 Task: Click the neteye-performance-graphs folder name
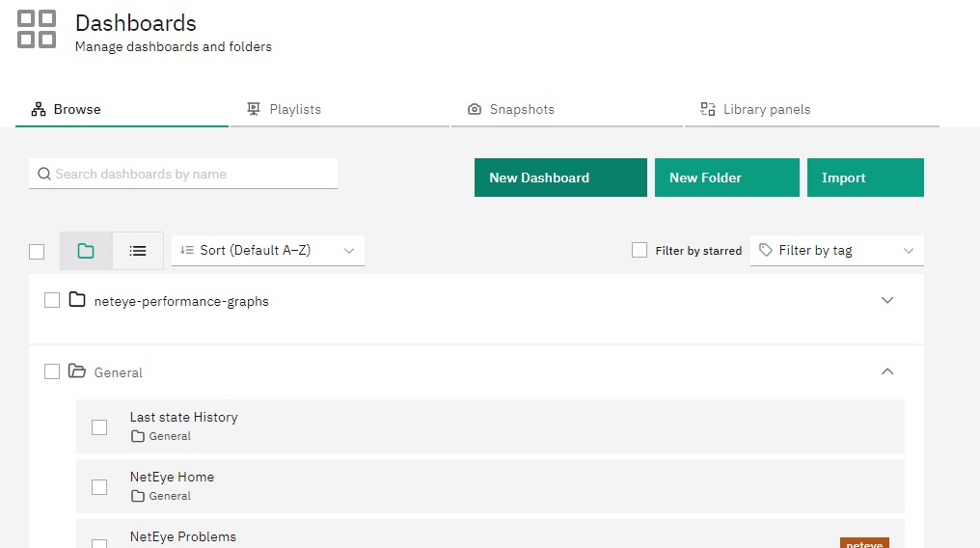181,301
